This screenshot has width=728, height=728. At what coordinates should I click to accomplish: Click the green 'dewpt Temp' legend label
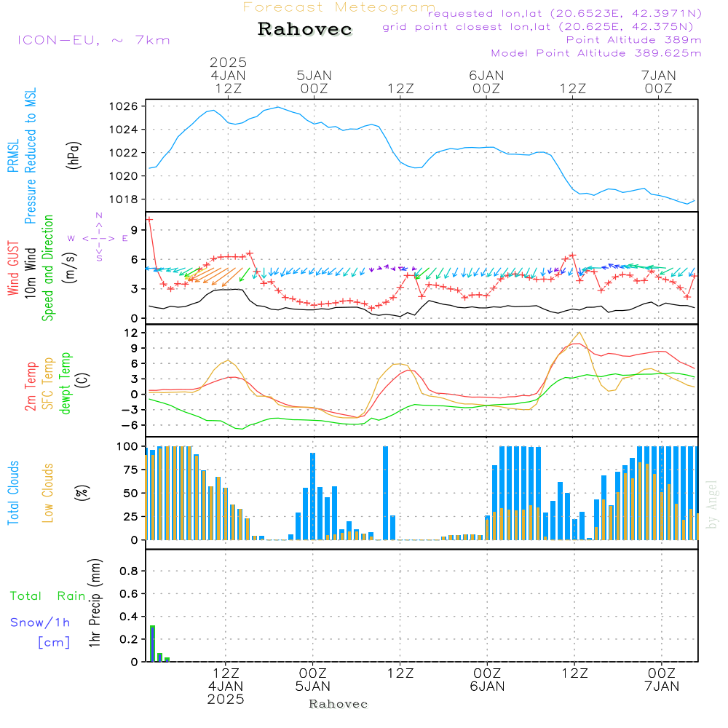click(x=66, y=384)
